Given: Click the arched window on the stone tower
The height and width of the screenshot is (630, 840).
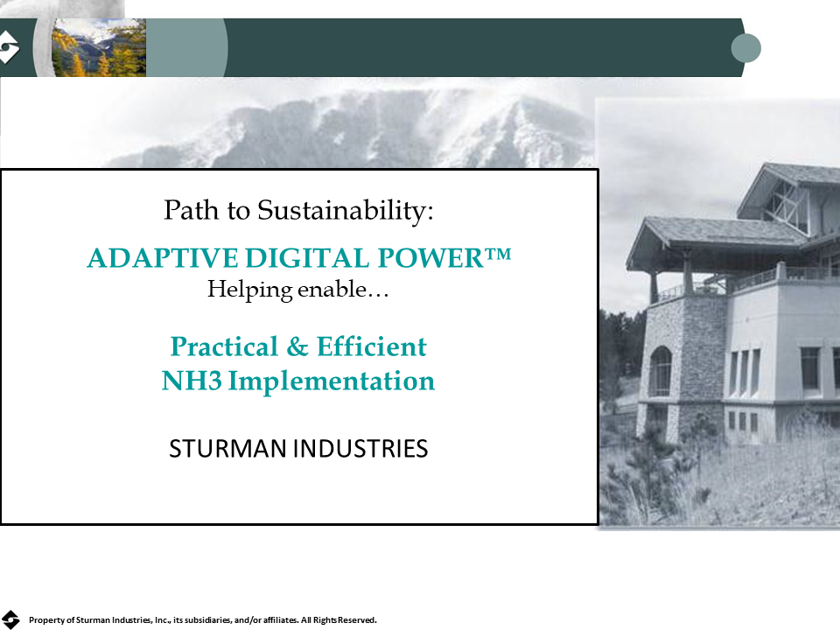Looking at the screenshot, I should 661,370.
